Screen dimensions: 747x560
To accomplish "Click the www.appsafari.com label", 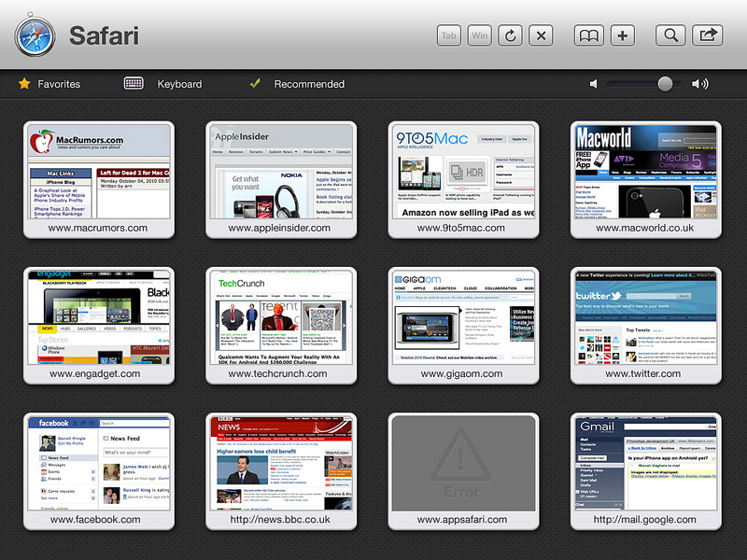I will [x=462, y=520].
